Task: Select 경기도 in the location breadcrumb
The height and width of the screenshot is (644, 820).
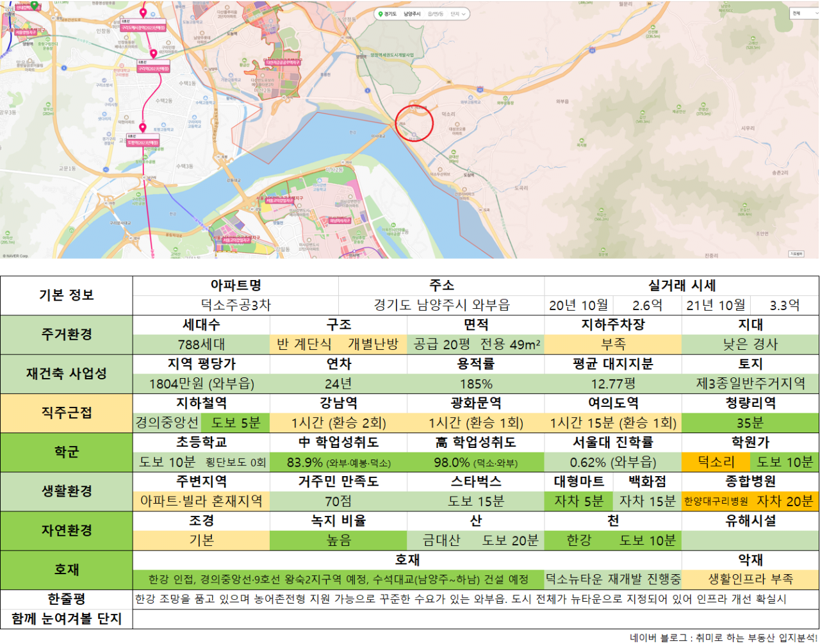Action: 391,13
